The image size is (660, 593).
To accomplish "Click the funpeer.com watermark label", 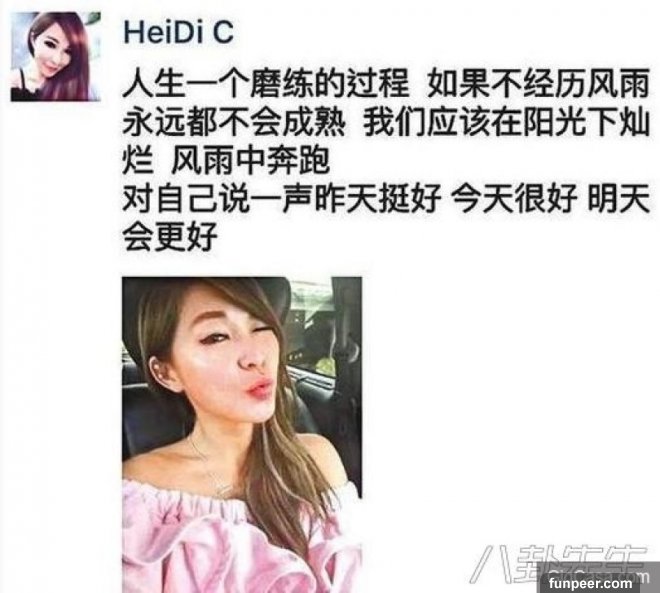I will point(590,583).
